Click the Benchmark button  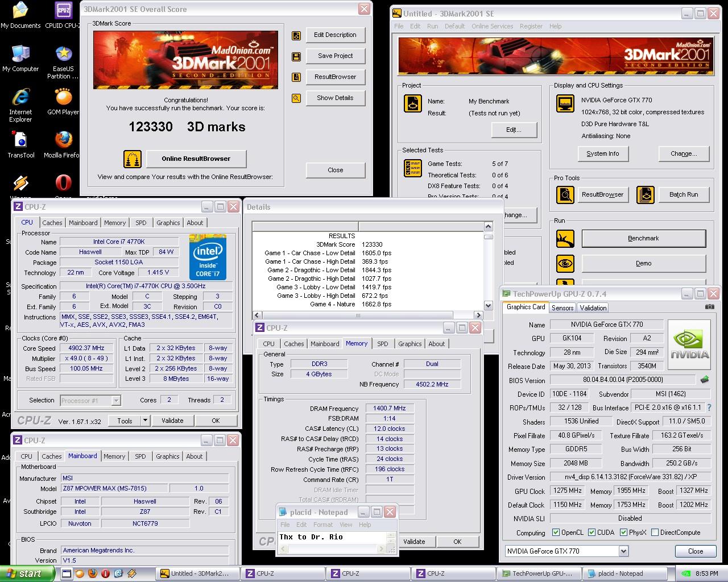pos(643,239)
